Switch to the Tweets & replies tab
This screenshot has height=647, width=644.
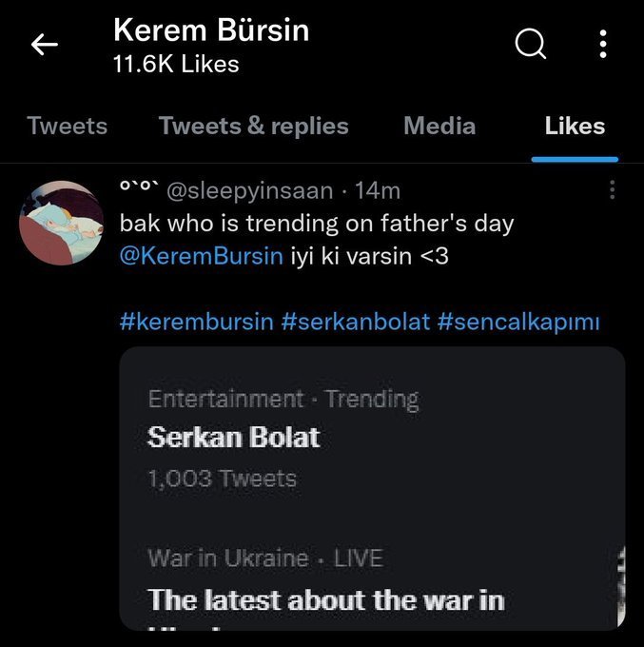point(253,126)
